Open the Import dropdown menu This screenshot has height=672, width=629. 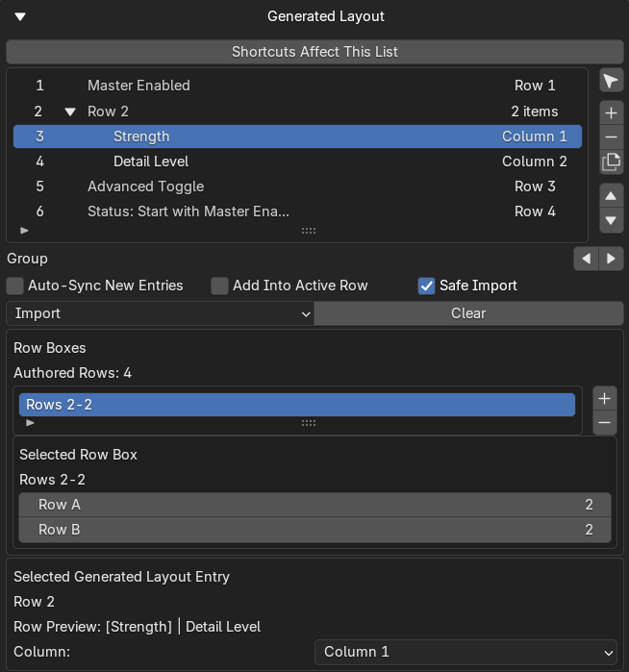tap(161, 313)
